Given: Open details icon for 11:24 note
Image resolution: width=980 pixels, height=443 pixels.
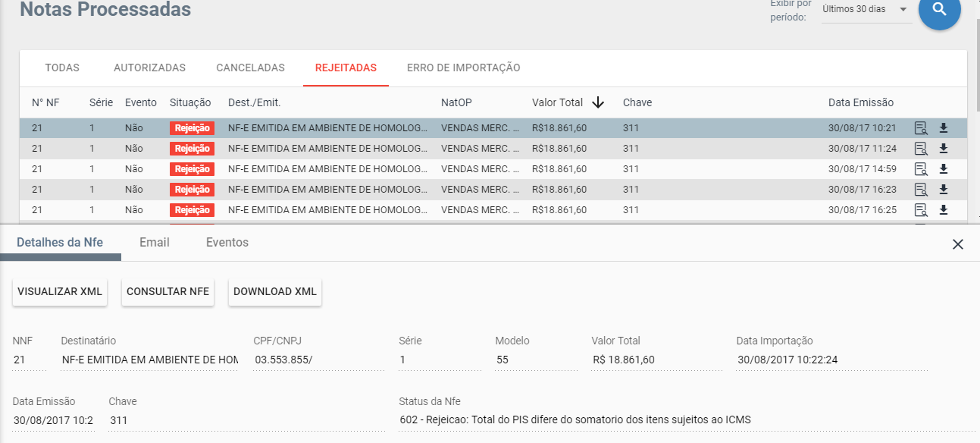Looking at the screenshot, I should pyautogui.click(x=921, y=149).
